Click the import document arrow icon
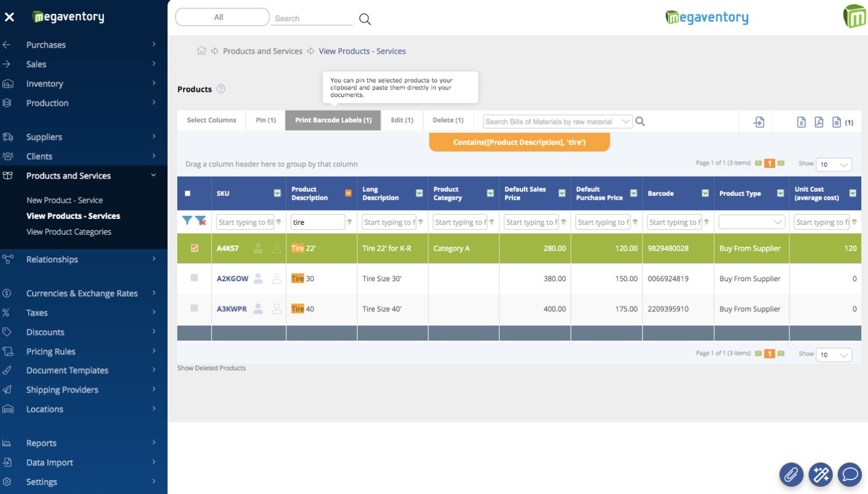 759,122
